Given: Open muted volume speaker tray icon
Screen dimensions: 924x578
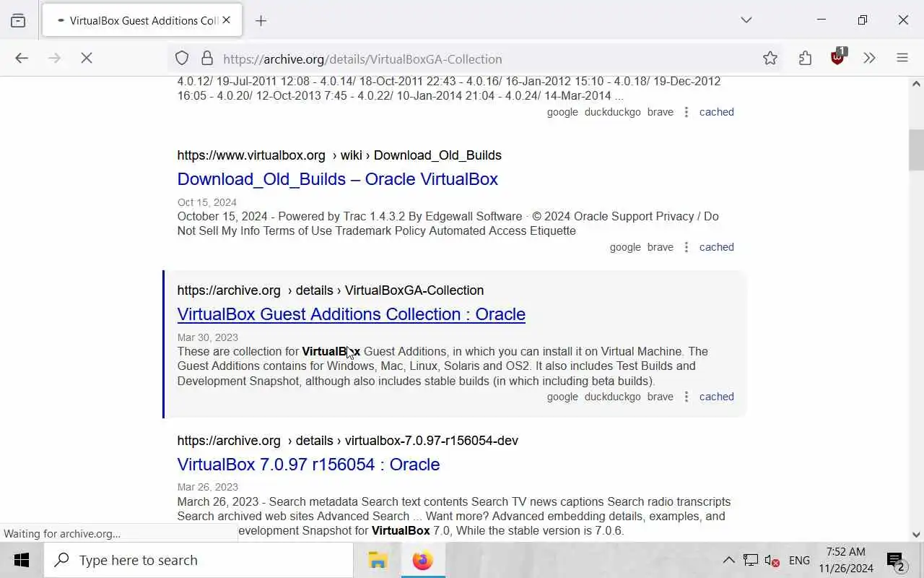Looking at the screenshot, I should tap(772, 560).
